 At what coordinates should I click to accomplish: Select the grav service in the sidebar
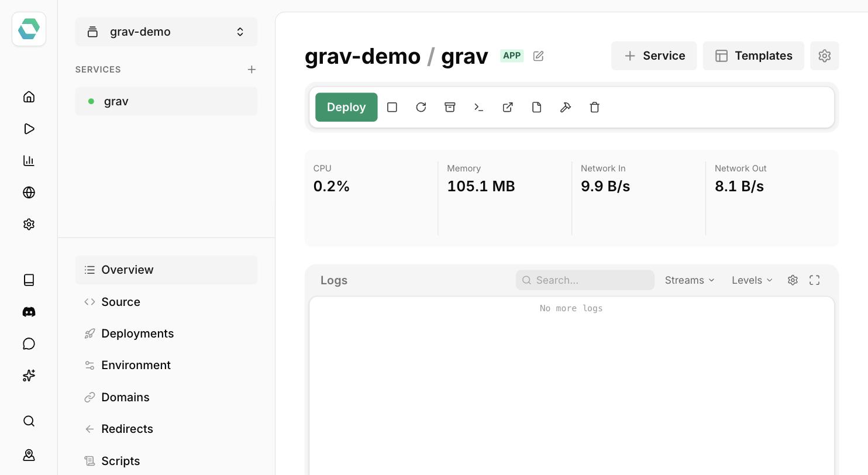[x=166, y=101]
